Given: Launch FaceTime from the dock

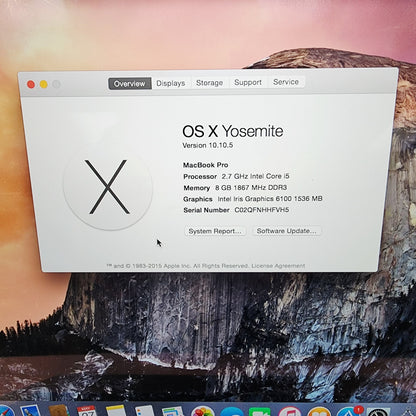Looking at the screenshot, I should point(259,412).
